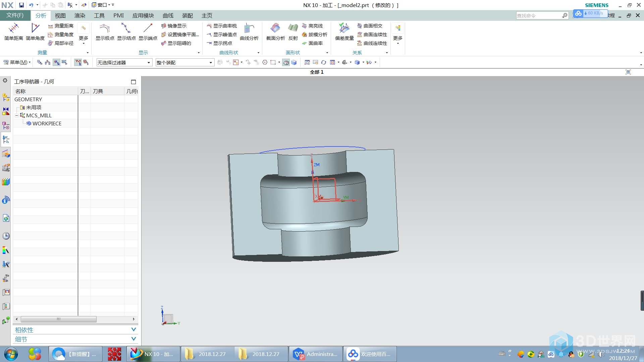
Task: Open the Draft Analysis (拔模分析) tool
Action: point(314,35)
